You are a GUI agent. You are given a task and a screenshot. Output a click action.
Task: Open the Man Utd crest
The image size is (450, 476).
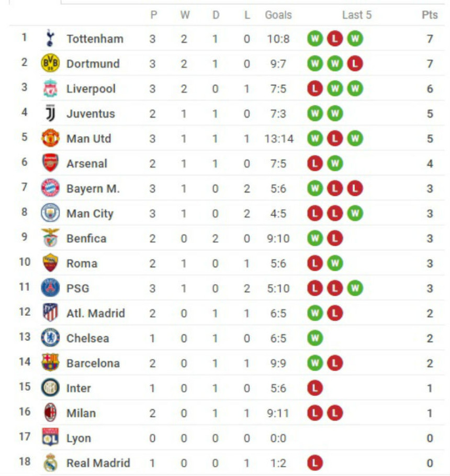(x=50, y=138)
